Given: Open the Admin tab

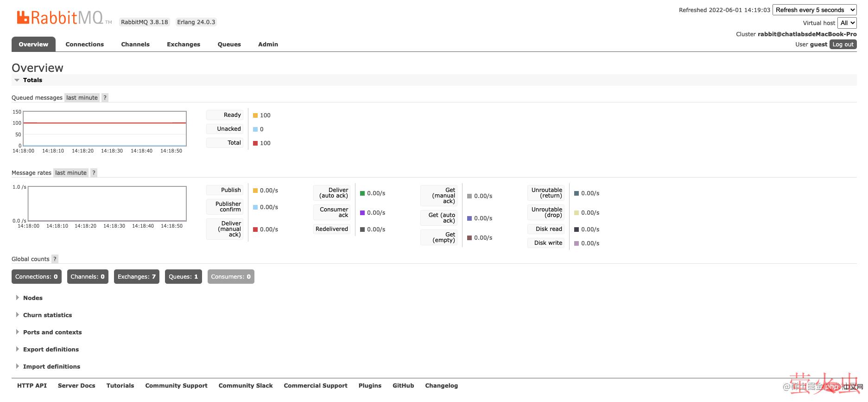Looking at the screenshot, I should click(268, 45).
